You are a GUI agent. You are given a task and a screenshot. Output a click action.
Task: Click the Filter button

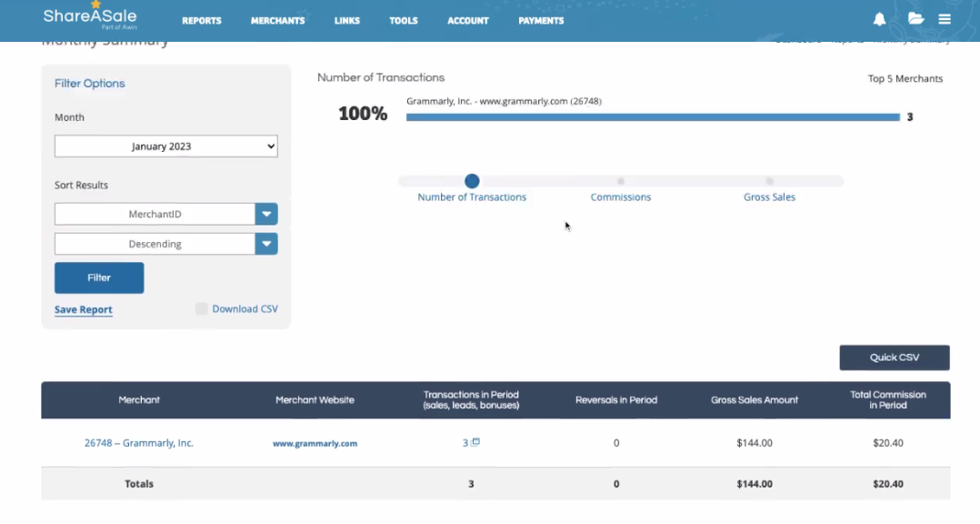[99, 277]
